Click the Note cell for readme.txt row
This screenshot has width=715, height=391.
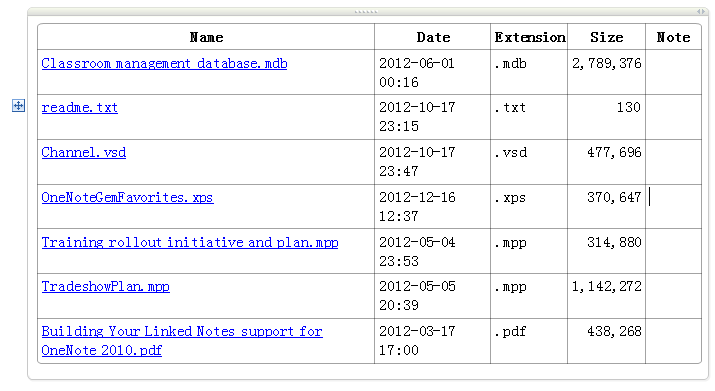(674, 117)
